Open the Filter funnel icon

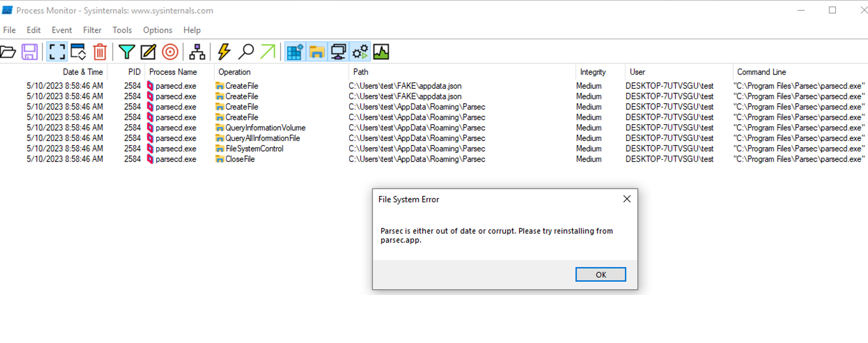click(126, 52)
